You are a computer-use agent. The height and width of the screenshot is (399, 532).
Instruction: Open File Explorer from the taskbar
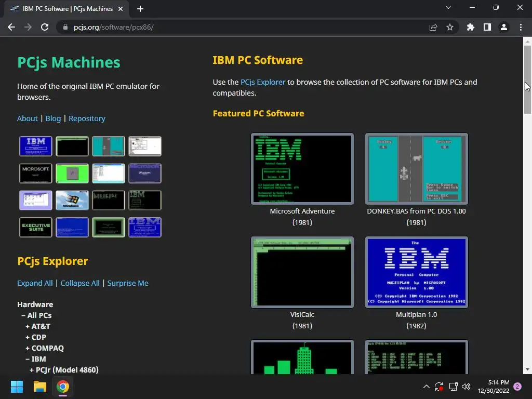pos(39,387)
